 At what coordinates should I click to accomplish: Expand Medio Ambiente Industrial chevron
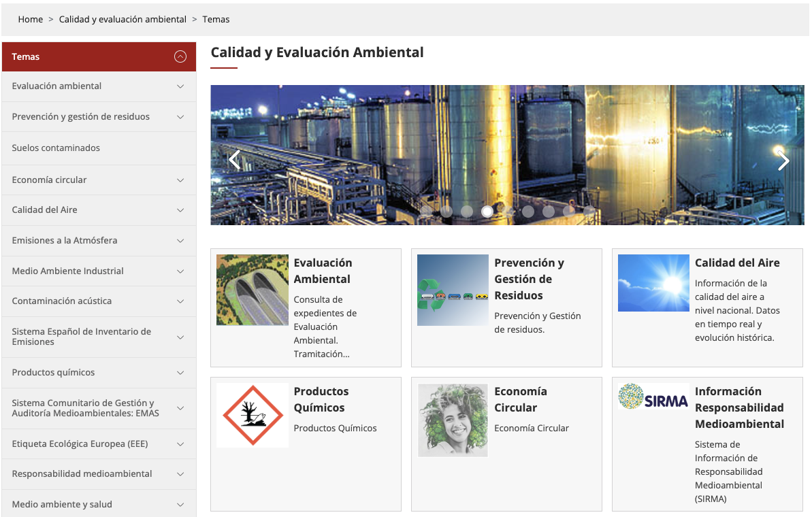click(x=180, y=271)
